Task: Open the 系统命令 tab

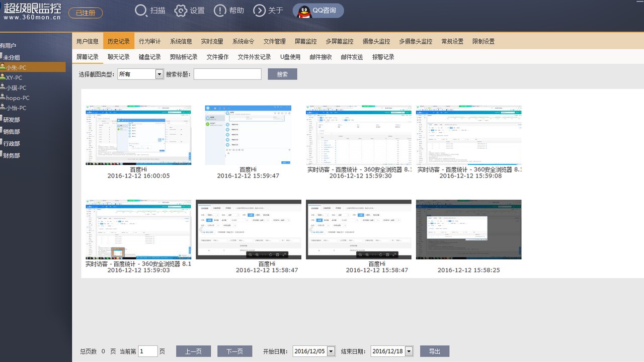Action: (x=244, y=41)
